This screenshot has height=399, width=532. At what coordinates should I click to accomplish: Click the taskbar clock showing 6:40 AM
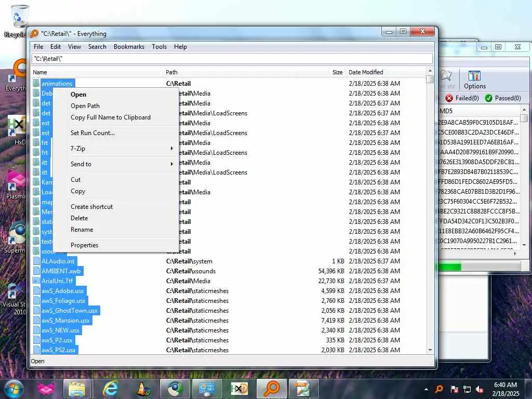tap(506, 389)
